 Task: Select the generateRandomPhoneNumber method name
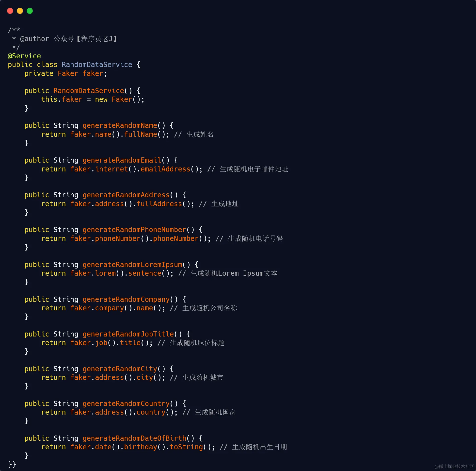(134, 230)
